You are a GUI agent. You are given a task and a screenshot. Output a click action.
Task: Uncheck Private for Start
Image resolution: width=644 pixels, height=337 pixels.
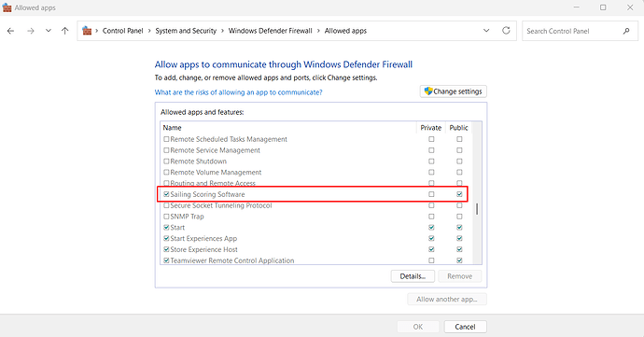[431, 227]
